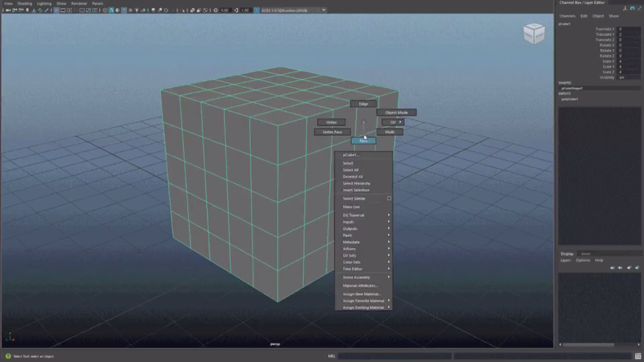The height and width of the screenshot is (362, 644).
Task: Expand the Assign Existing Material submenu
Action: click(x=364, y=307)
